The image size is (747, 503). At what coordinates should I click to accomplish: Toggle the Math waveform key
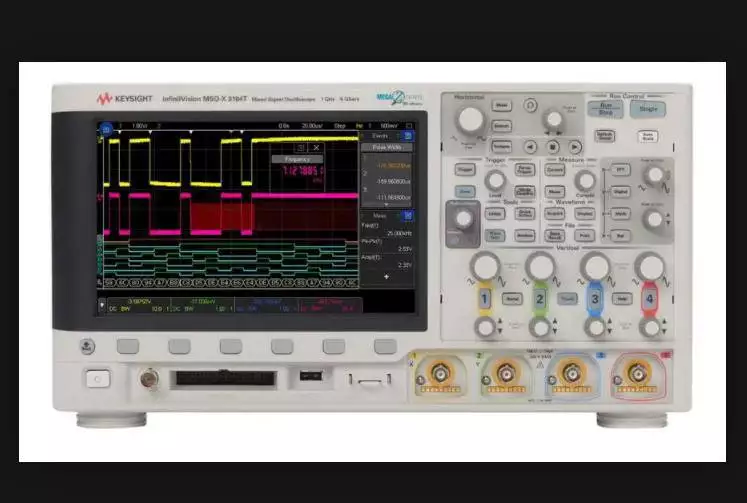click(620, 213)
